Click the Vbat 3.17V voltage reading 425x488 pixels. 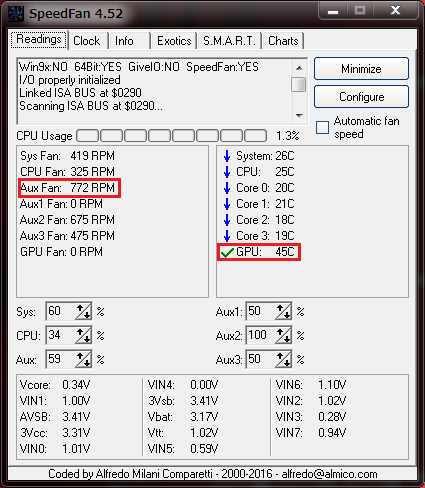[183, 417]
